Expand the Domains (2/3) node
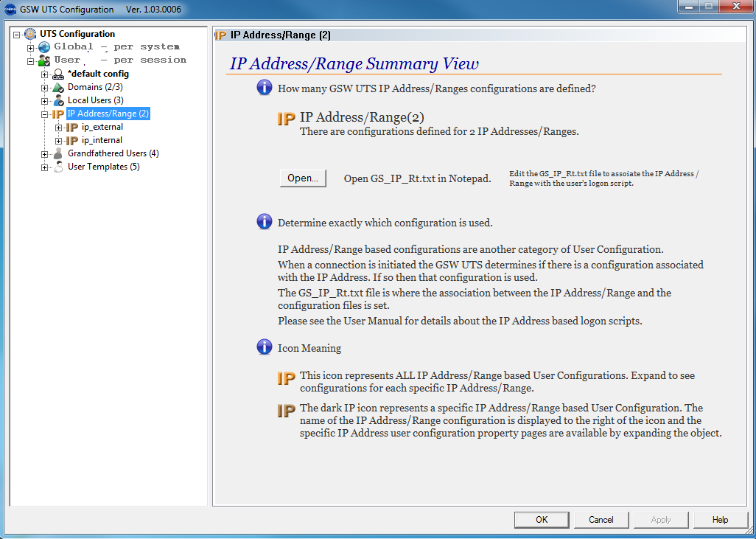Image resolution: width=756 pixels, height=539 pixels. 45,88
